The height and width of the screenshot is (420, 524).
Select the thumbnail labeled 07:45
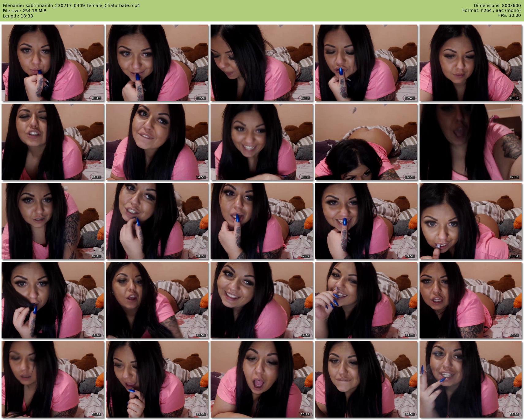point(53,221)
